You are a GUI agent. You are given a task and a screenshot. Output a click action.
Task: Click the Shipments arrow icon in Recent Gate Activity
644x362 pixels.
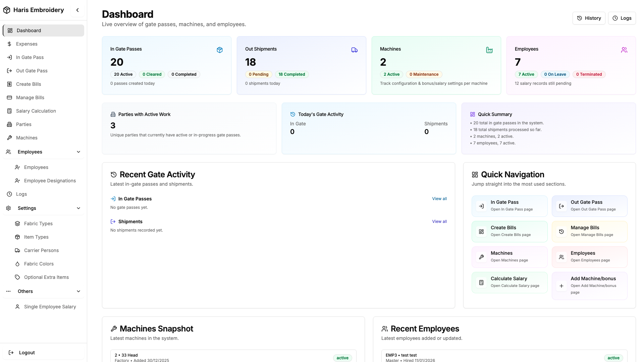point(113,222)
